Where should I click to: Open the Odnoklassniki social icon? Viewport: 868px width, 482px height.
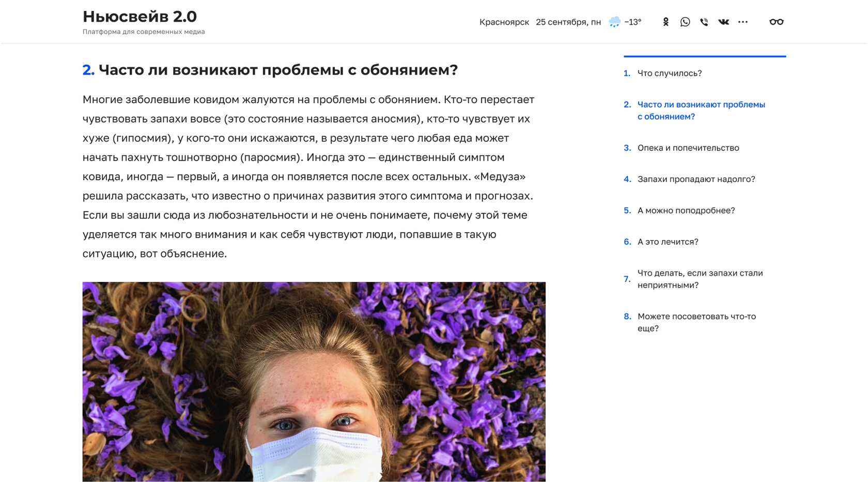(665, 22)
